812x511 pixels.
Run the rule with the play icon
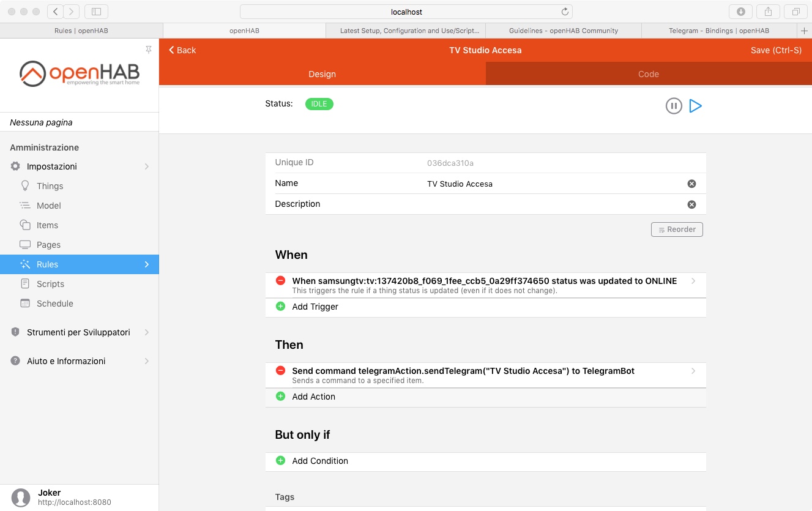click(695, 106)
